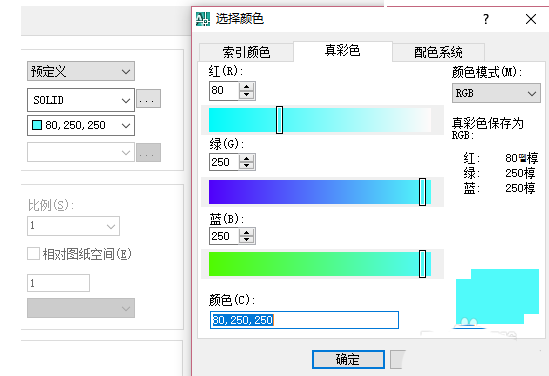Click the disabled browse button below color

click(148, 152)
